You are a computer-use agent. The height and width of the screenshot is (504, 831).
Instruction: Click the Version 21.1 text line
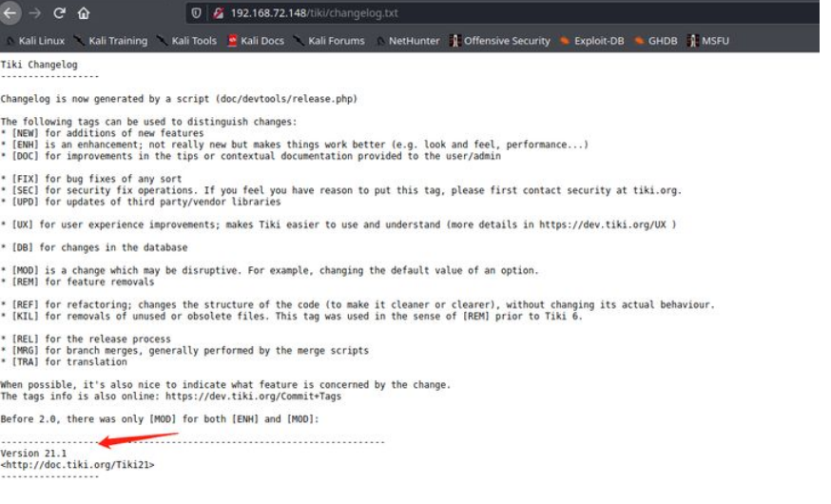pos(33,454)
